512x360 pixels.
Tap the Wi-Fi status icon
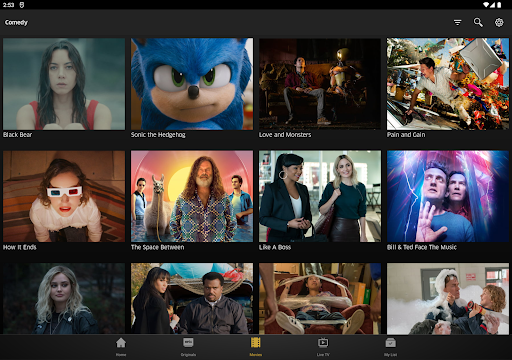[486, 5]
